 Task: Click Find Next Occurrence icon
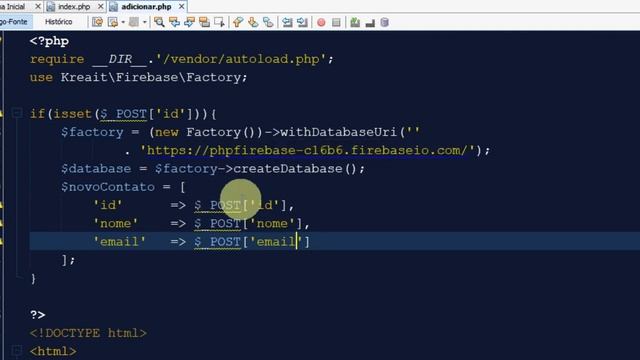[x=189, y=22]
